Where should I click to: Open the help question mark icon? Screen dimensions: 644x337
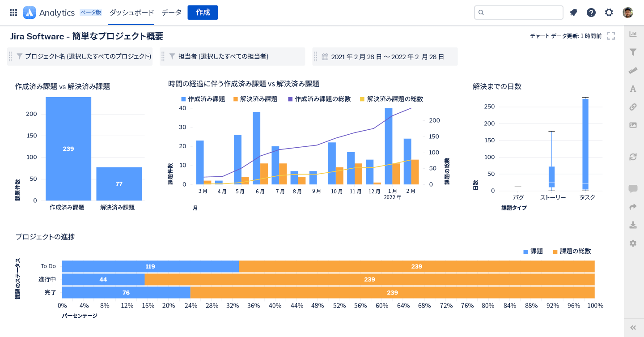coord(591,13)
